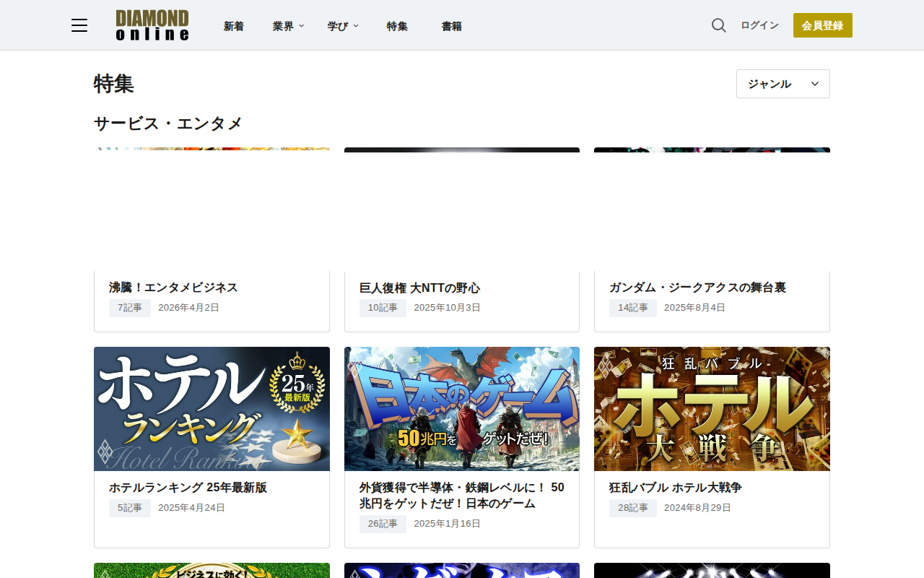Click the 会員登録 button
The width and height of the screenshot is (924, 578).
823,25
